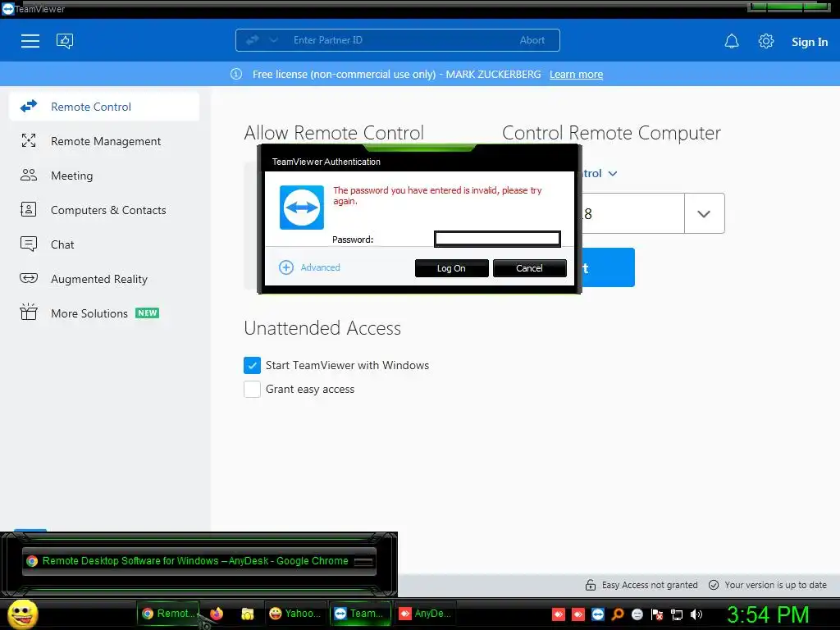Open the Meeting section
The width and height of the screenshot is (840, 630).
pyautogui.click(x=104, y=176)
